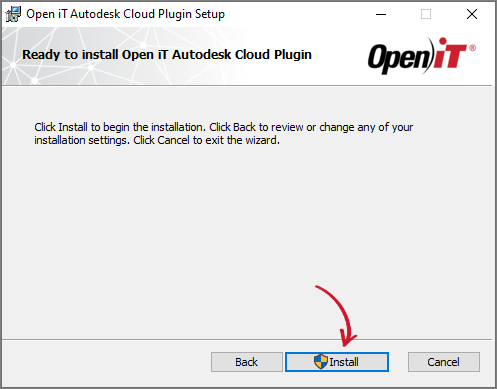
Task: Start installation with the Install button
Action: tap(337, 362)
